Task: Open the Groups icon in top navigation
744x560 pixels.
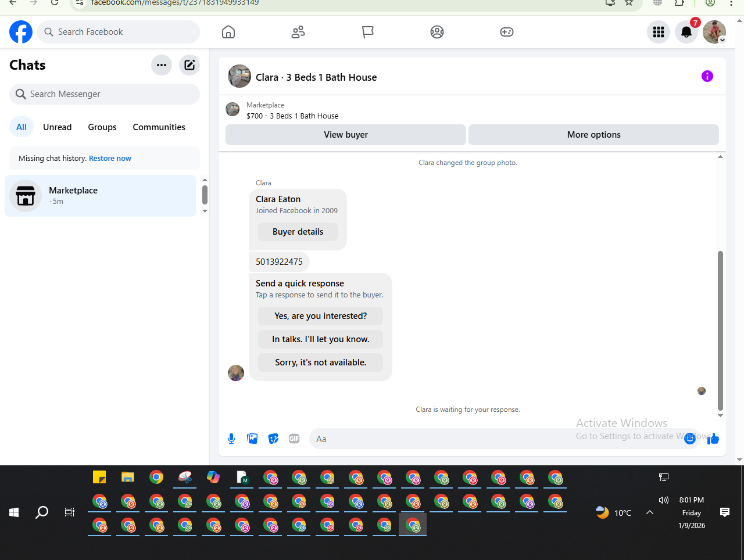Action: [437, 32]
